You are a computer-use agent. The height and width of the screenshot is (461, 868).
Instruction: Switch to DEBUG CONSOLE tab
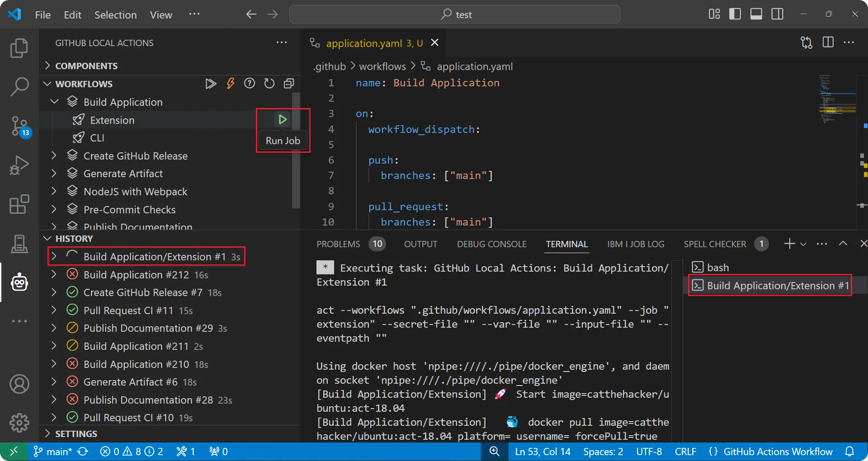pos(491,244)
